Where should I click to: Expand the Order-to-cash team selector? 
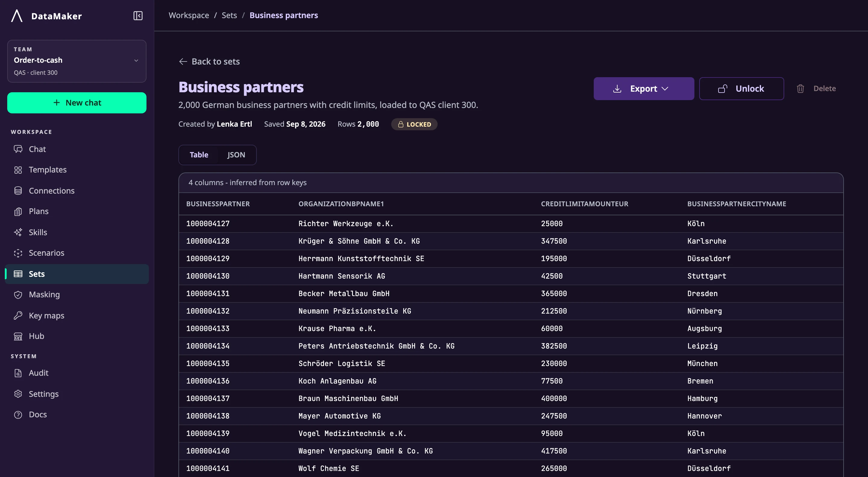pos(77,61)
